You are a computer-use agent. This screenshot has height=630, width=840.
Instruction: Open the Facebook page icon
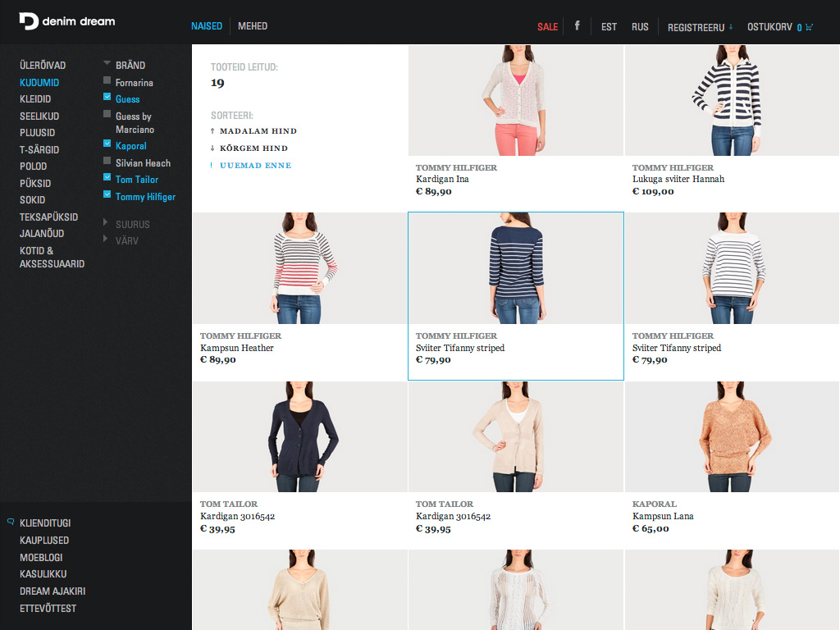[x=577, y=25]
